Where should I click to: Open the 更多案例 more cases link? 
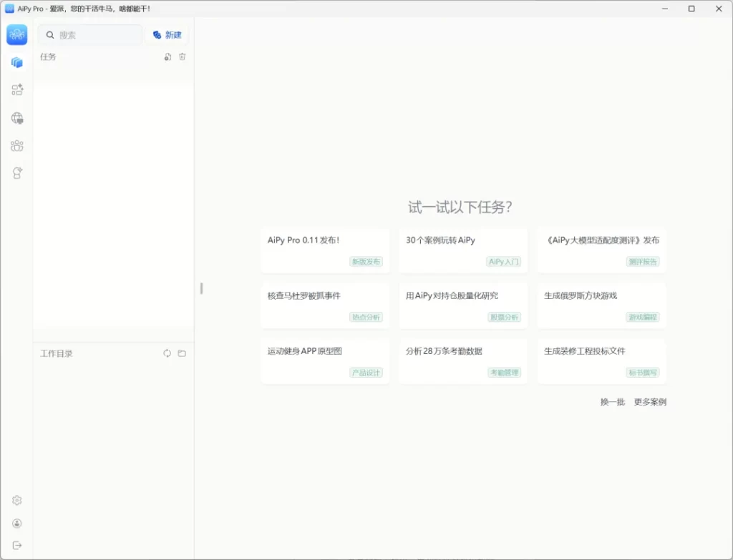(x=650, y=402)
